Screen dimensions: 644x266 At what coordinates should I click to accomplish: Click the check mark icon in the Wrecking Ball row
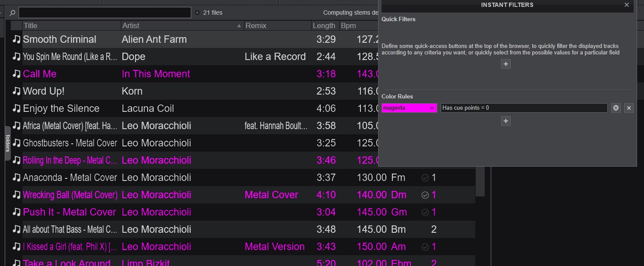pyautogui.click(x=425, y=195)
